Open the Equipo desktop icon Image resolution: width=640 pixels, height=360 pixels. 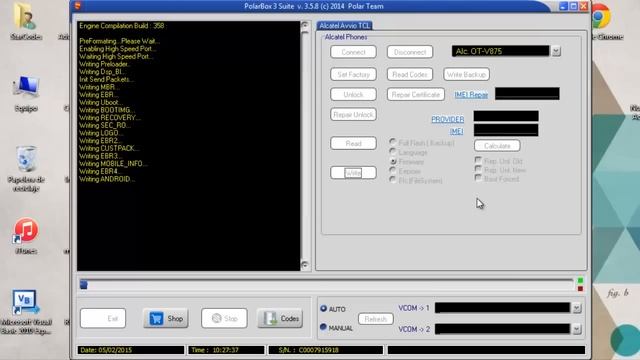tap(26, 93)
